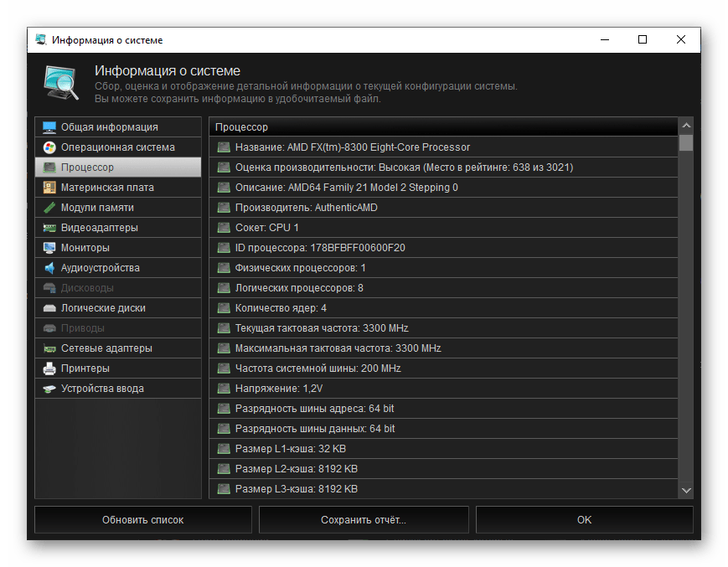Click the chip icon on the Сокет row

(224, 227)
